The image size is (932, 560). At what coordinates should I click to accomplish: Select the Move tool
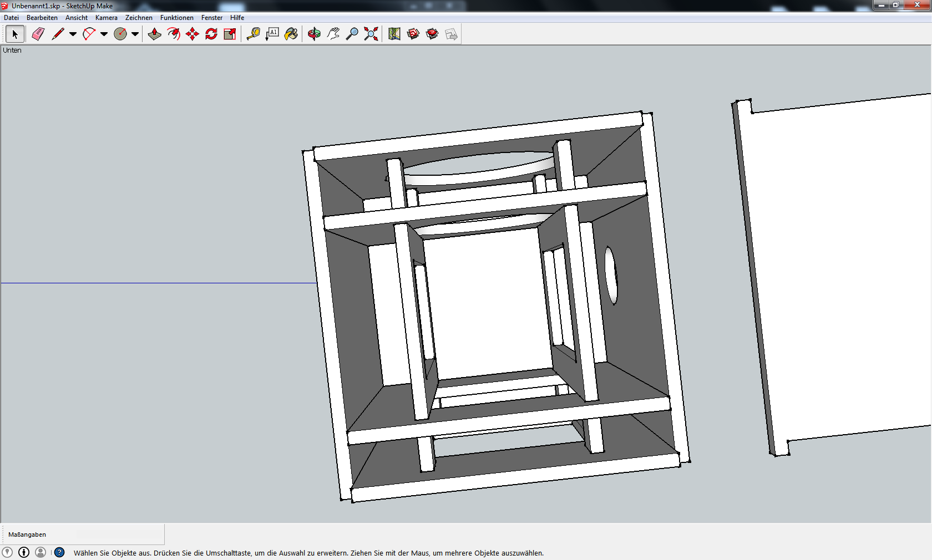point(193,34)
